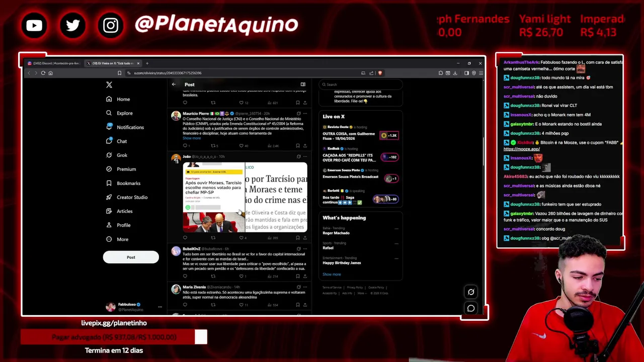Open Maria Zivania's profile avatar
This screenshot has height=362, width=644.
(176, 289)
